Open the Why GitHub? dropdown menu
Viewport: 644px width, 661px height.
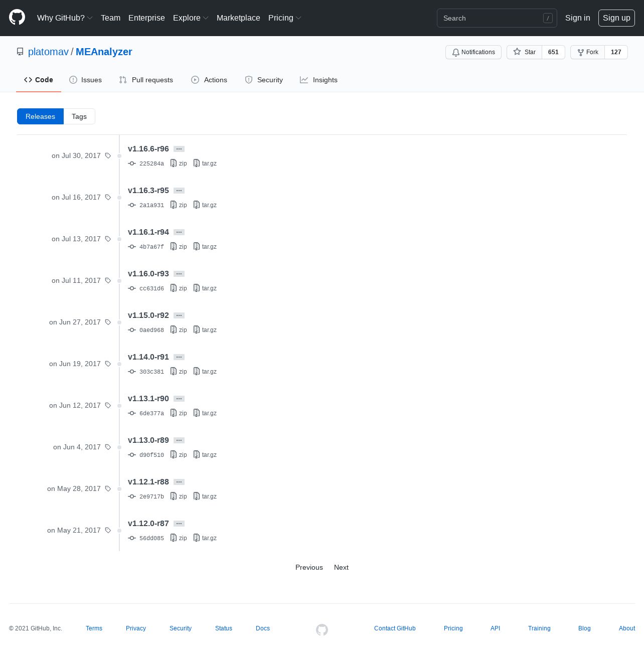click(x=65, y=18)
